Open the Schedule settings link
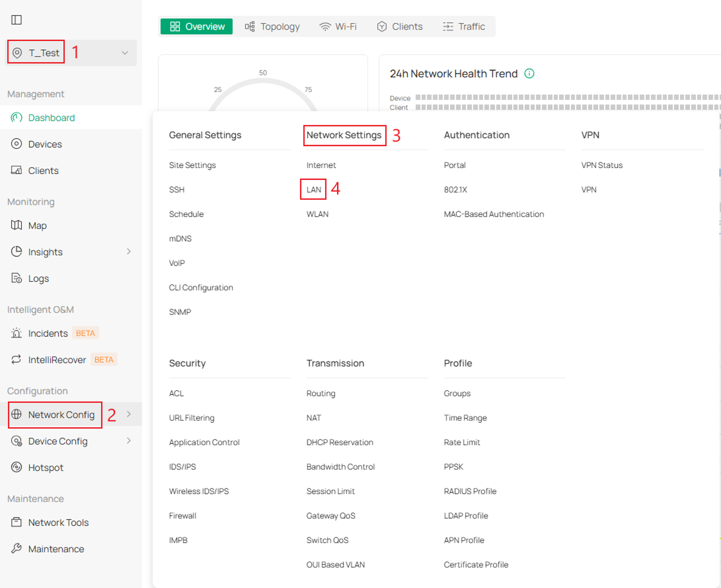Image resolution: width=721 pixels, height=588 pixels. tap(186, 214)
